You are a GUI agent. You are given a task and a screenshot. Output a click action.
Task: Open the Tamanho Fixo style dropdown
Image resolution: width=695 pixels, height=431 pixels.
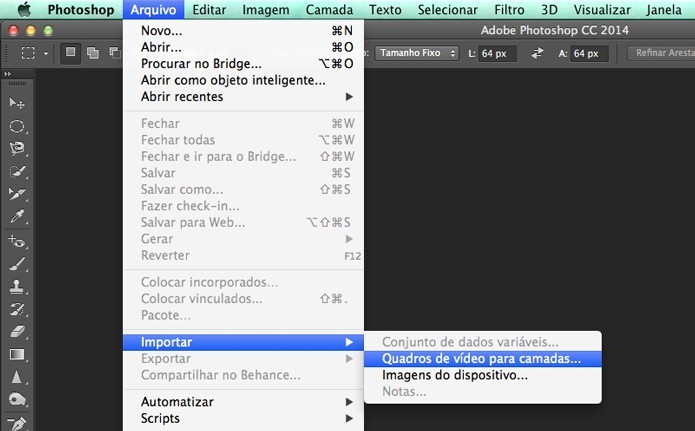[417, 53]
